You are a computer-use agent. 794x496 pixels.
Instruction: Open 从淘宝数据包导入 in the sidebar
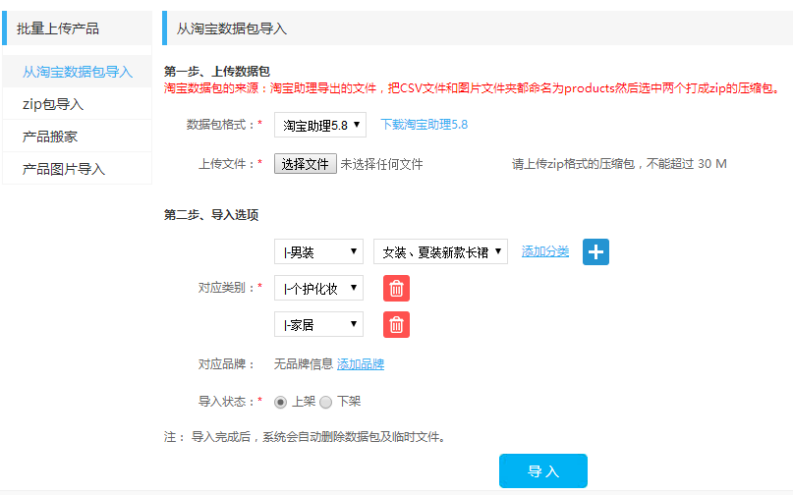tap(77, 72)
